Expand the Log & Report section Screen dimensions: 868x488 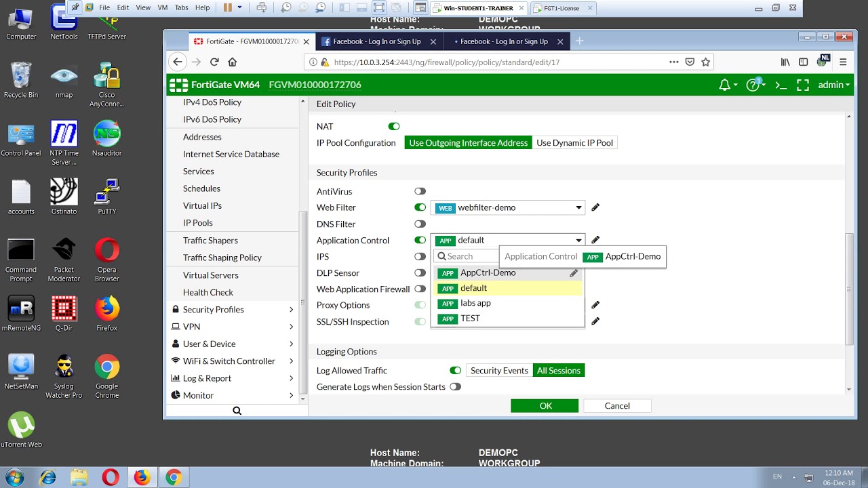click(x=233, y=378)
